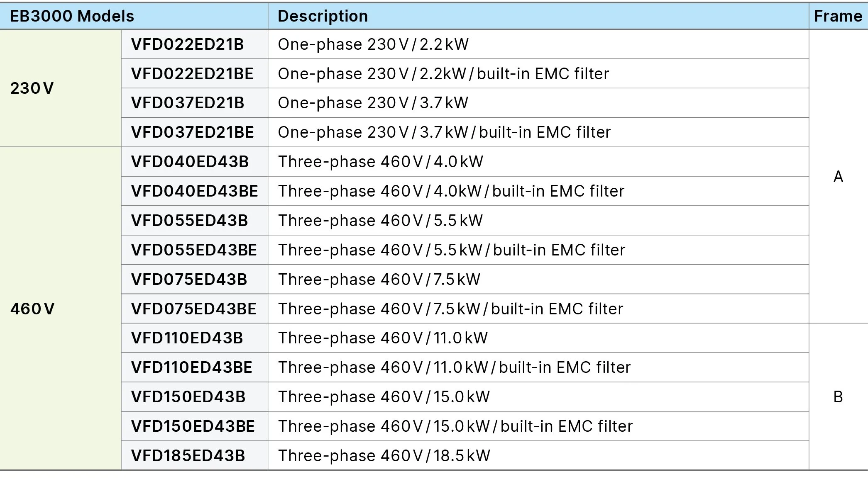
Task: Click Three-phase 460 V / 11.0 kW / built-in EMC filter text
Action: [x=455, y=367]
